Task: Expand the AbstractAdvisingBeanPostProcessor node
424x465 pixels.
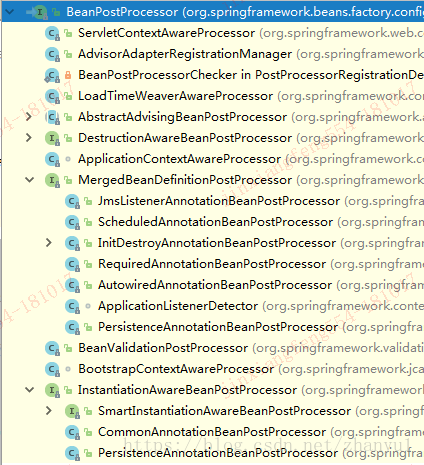Action: point(29,117)
